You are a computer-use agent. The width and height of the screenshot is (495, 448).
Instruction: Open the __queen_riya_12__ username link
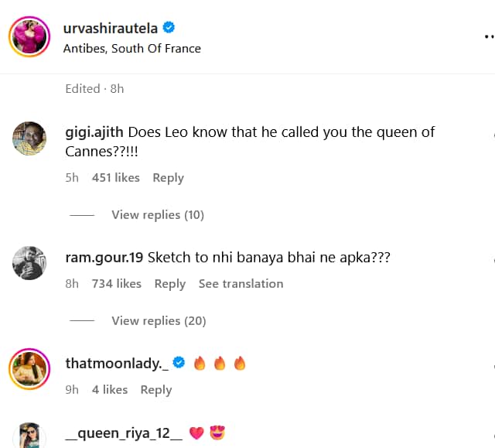point(123,433)
